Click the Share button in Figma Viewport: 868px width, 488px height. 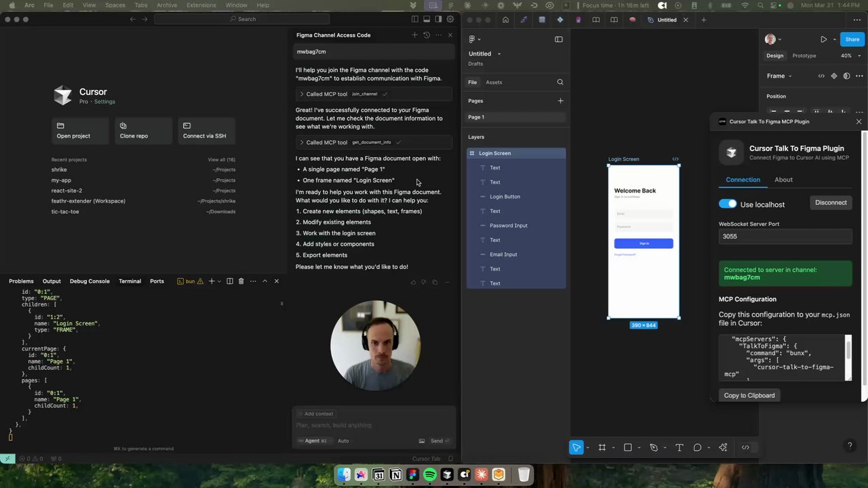click(x=852, y=39)
